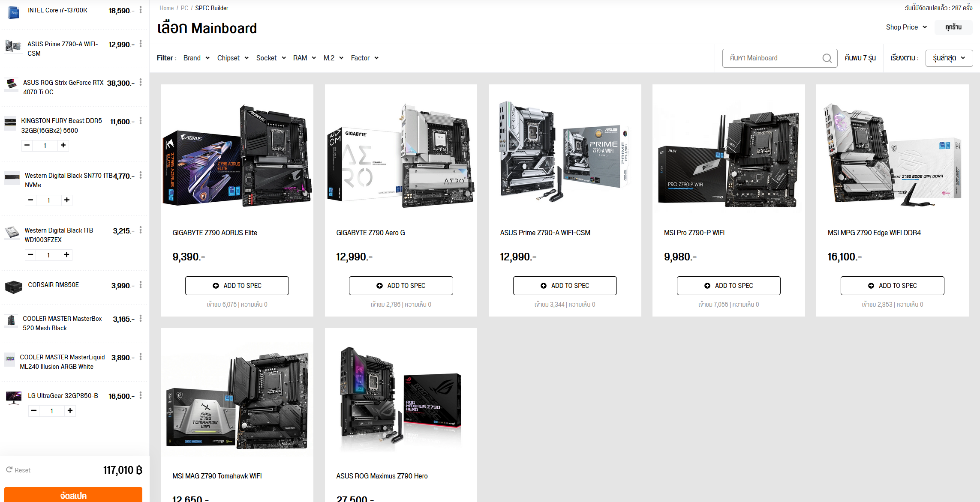Open options menu for MasterLiquid ML240 Illusion
Image resolution: width=980 pixels, height=502 pixels.
tap(141, 357)
